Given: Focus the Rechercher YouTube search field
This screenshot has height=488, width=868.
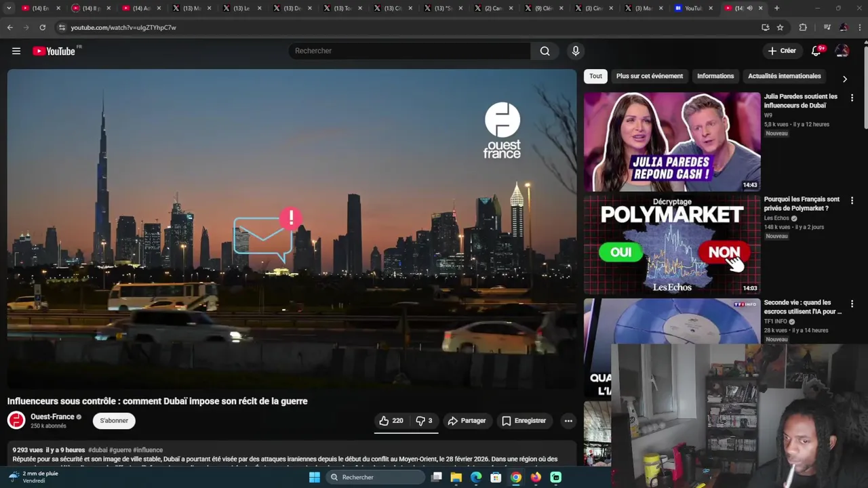Looking at the screenshot, I should pos(410,51).
